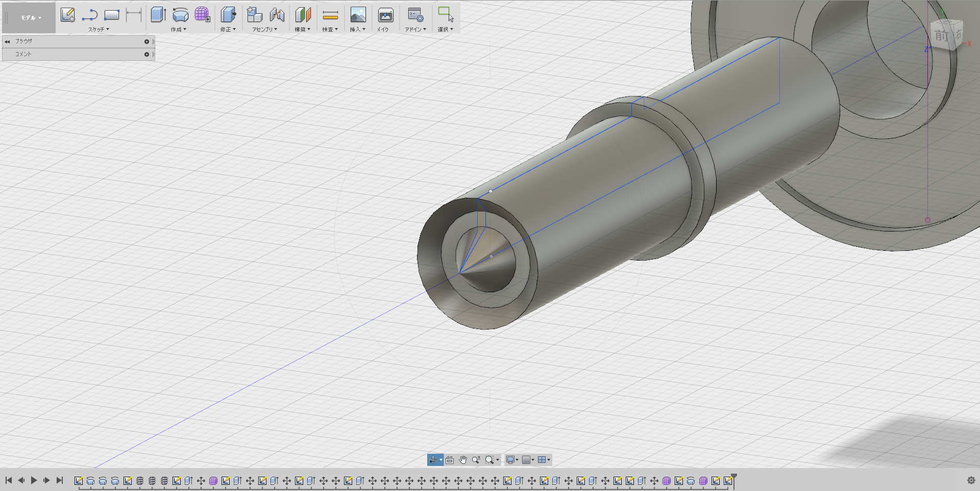Viewport: 980px width, 491px height.
Task: Open the Orbit type dropdown arrow
Action: pyautogui.click(x=440, y=460)
